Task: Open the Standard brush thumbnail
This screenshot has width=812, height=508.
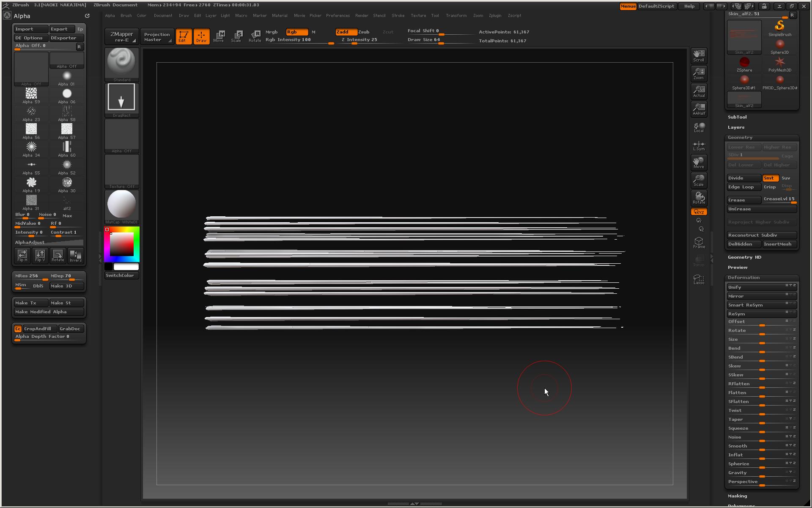Action: (x=122, y=64)
